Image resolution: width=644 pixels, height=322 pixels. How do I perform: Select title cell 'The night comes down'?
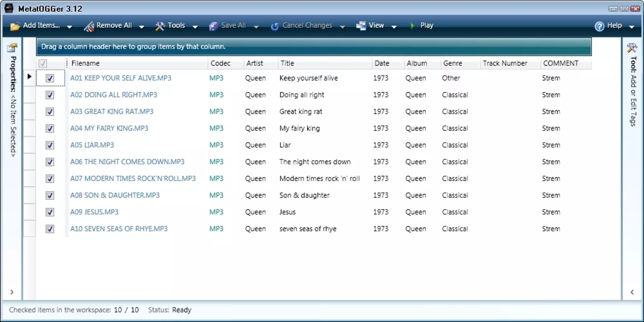315,162
